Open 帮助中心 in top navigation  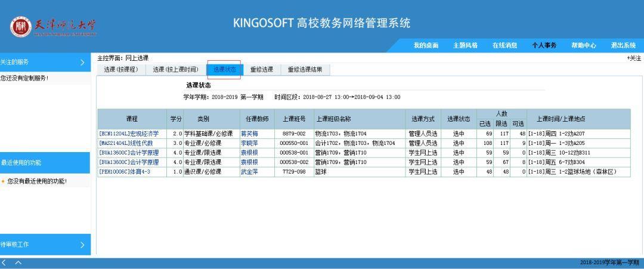pos(584,45)
